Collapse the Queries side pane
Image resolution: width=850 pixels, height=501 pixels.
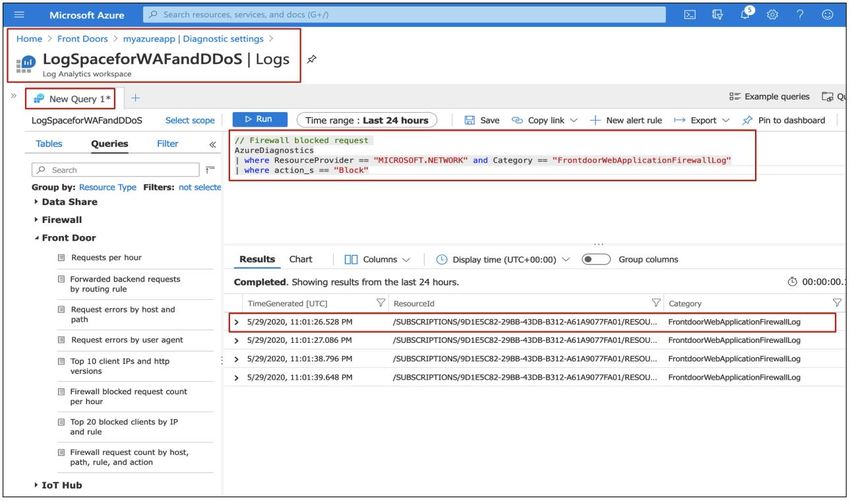[212, 144]
